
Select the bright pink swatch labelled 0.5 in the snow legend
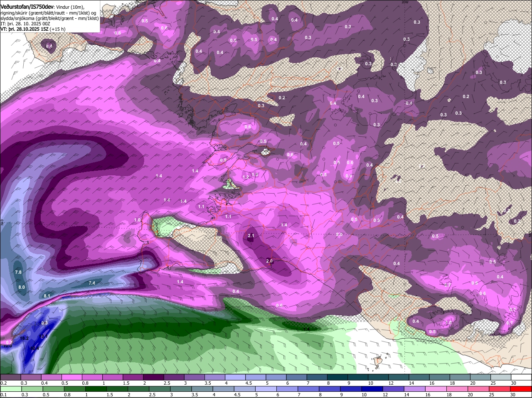pyautogui.click(x=71, y=377)
